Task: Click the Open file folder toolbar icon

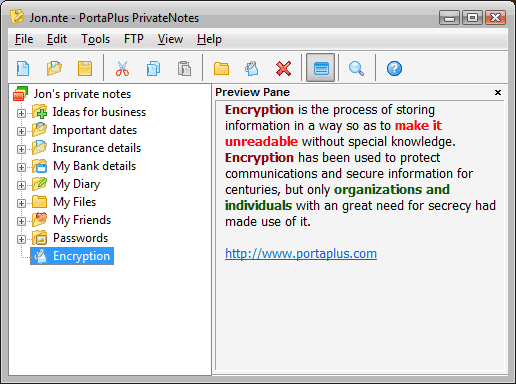Action: [54, 68]
